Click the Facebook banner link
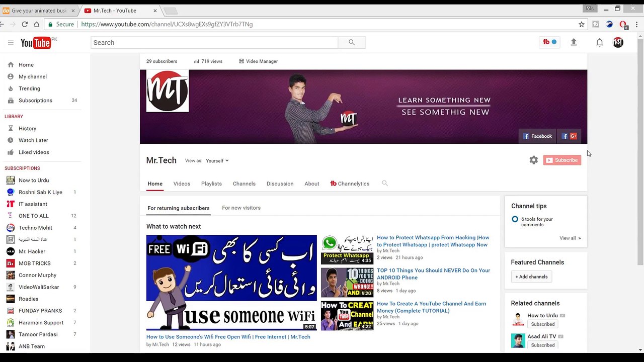The width and height of the screenshot is (644, 362). (537, 136)
